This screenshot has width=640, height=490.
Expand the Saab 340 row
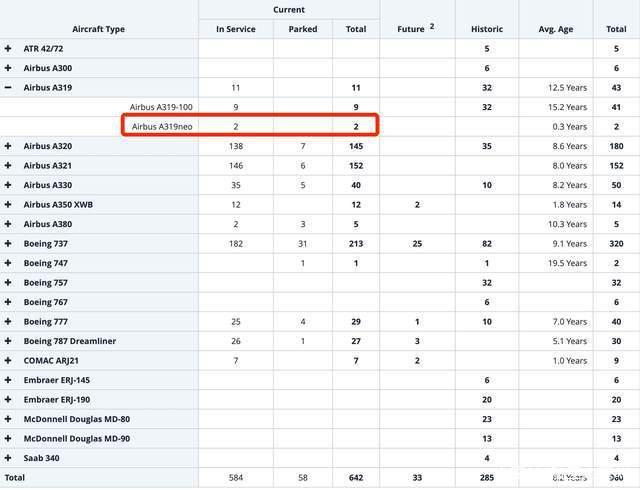click(8, 458)
